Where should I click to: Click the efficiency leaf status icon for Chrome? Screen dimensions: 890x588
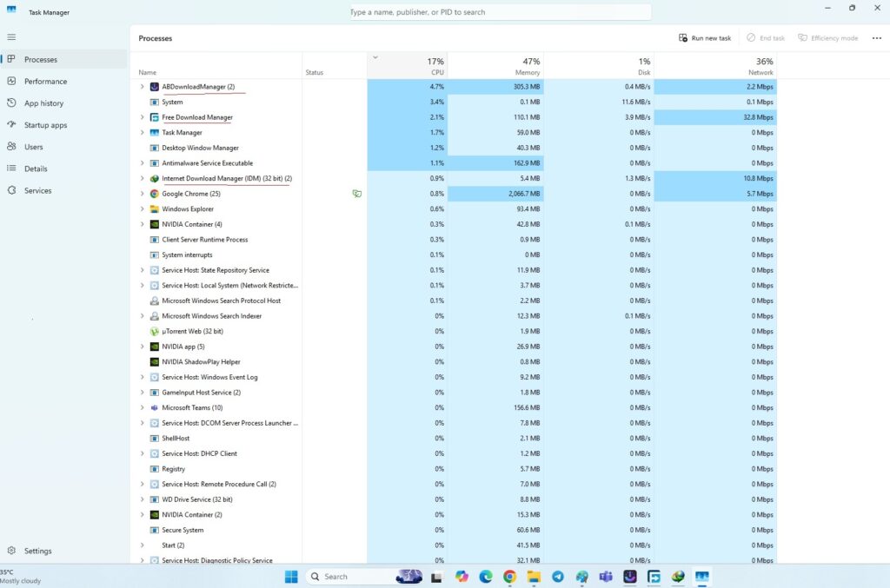(357, 194)
